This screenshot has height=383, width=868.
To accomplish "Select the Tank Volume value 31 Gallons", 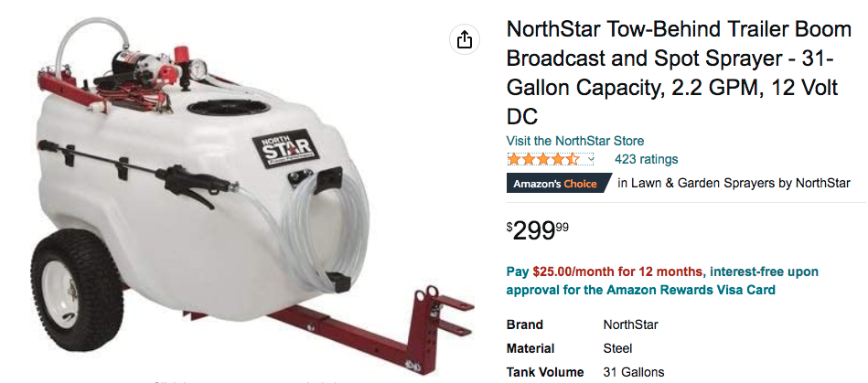I will pyautogui.click(x=636, y=372).
